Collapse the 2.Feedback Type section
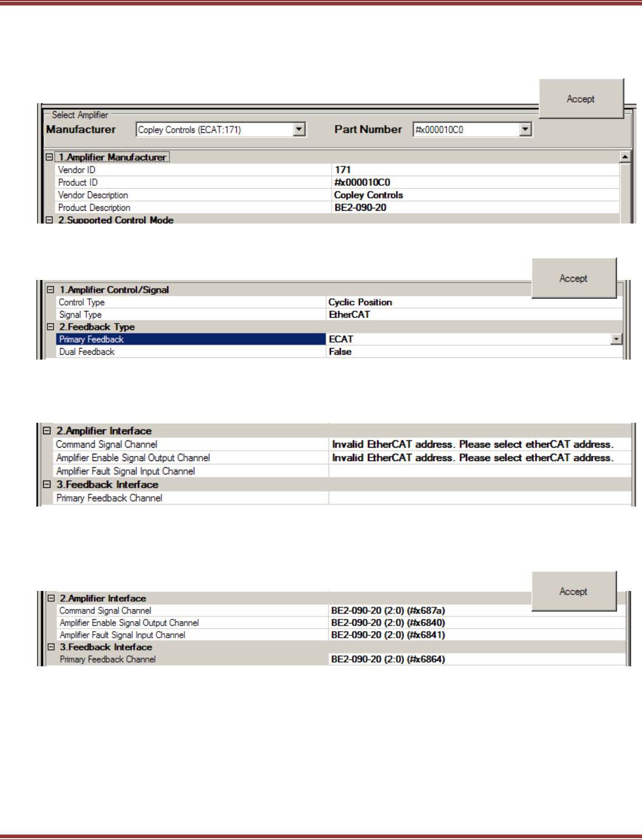The width and height of the screenshot is (642, 840). coord(51,327)
